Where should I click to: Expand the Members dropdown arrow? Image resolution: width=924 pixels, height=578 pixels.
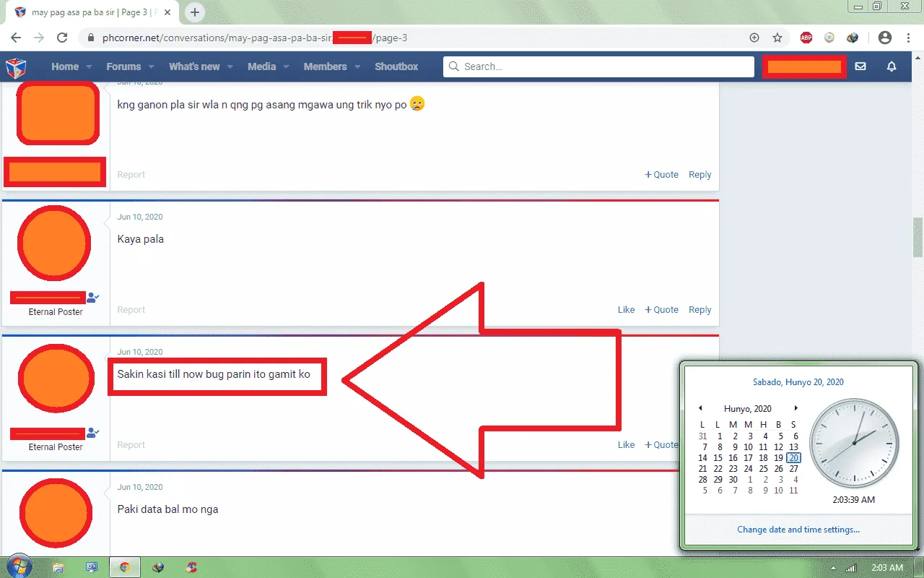(357, 66)
